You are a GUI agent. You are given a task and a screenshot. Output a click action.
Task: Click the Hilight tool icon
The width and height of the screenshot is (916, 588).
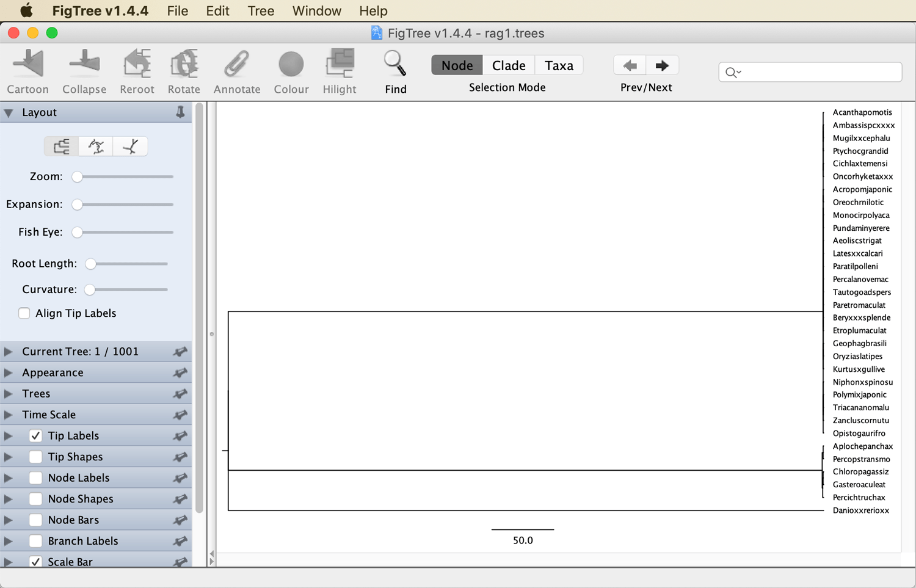coord(340,64)
